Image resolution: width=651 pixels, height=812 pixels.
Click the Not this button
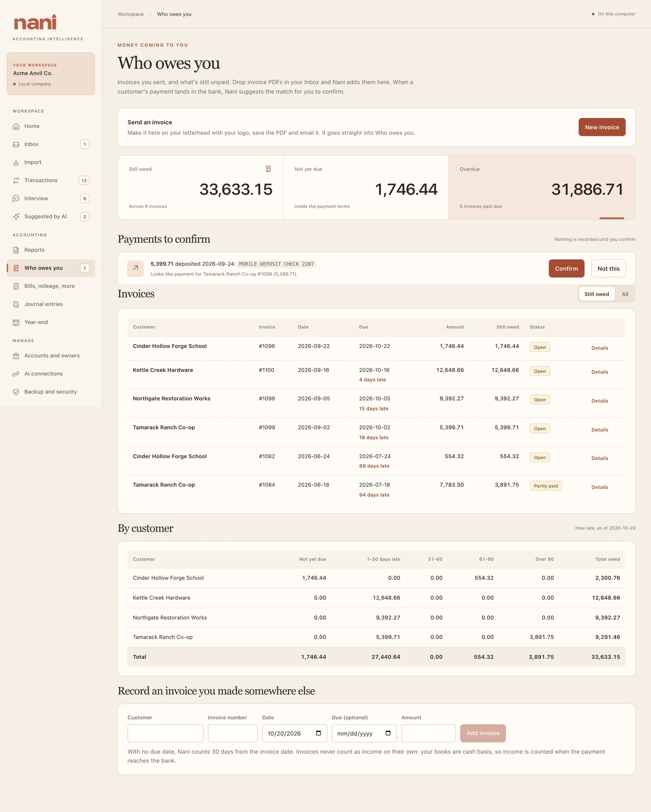tap(608, 268)
